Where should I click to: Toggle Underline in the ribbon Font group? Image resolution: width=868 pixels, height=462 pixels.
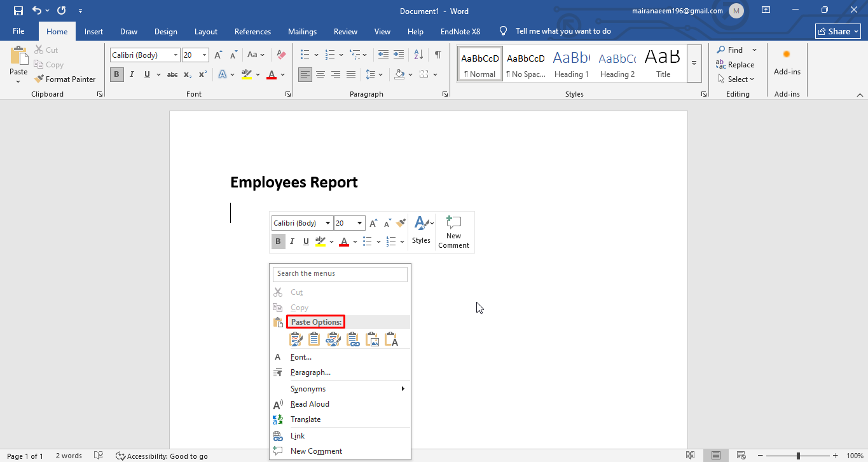(147, 74)
